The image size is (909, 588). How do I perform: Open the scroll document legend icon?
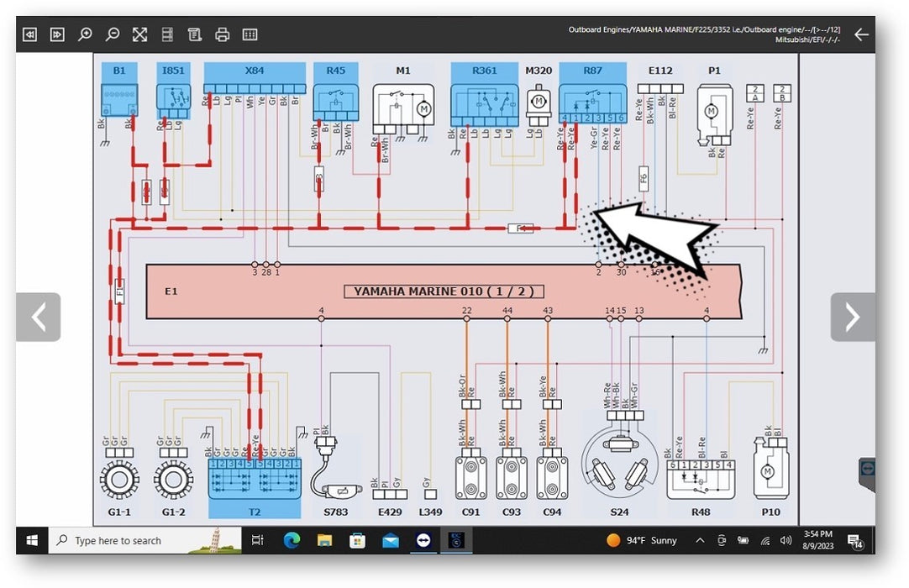tap(195, 34)
